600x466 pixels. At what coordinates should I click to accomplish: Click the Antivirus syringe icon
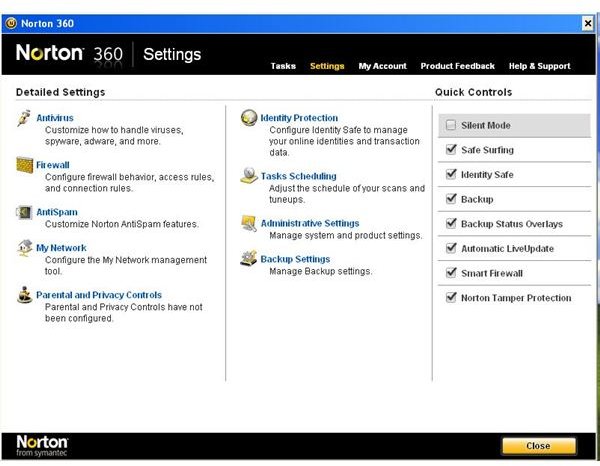tap(24, 118)
